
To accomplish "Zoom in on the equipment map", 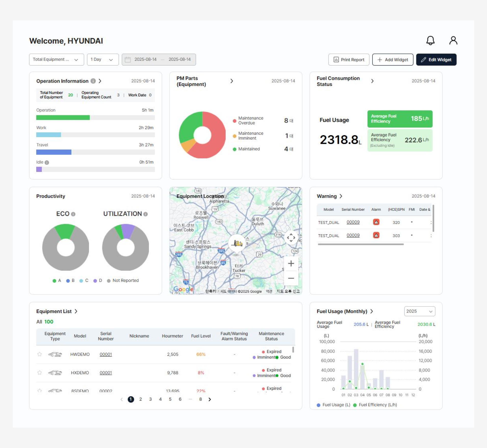I will click(291, 264).
